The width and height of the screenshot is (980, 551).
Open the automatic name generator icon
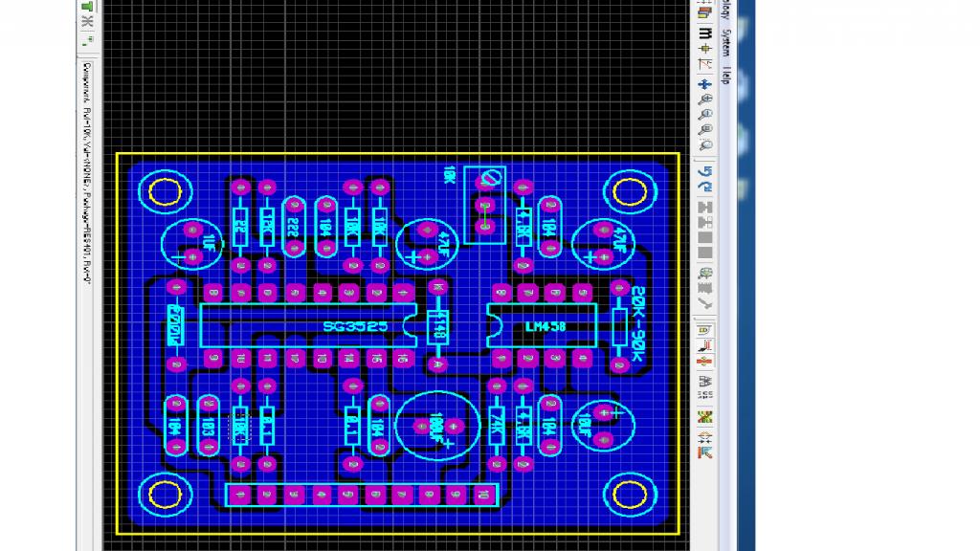705,395
